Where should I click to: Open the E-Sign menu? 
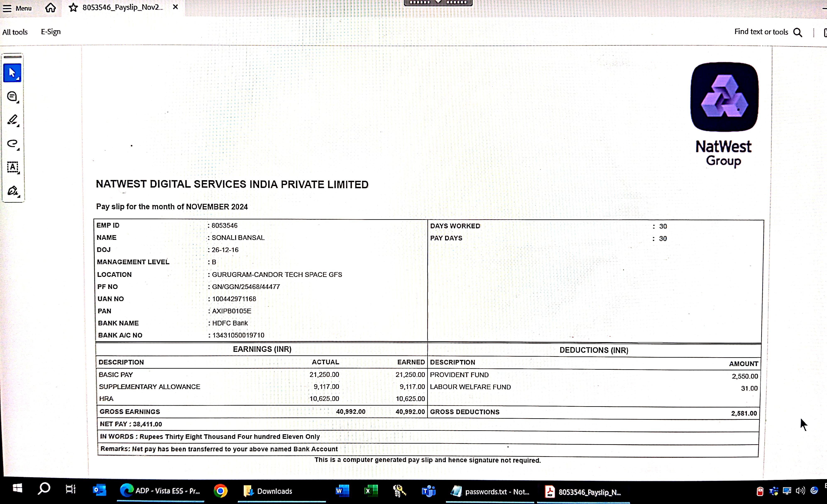(x=51, y=32)
